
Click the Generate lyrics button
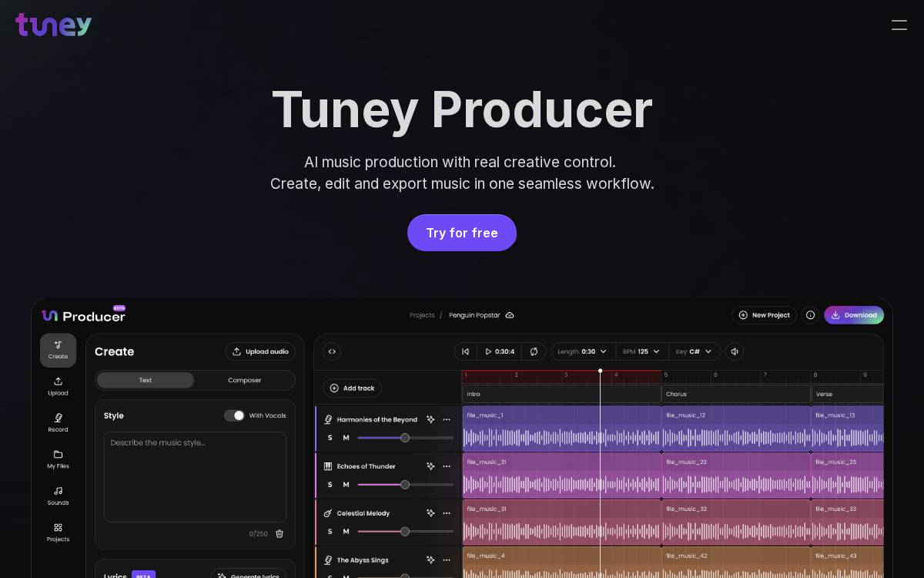(248, 576)
